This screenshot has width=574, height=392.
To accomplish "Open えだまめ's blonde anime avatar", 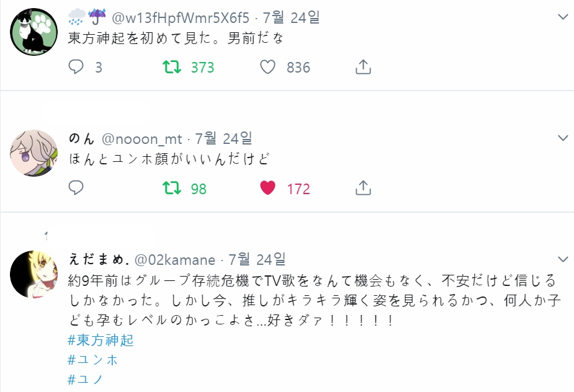I will point(34,275).
